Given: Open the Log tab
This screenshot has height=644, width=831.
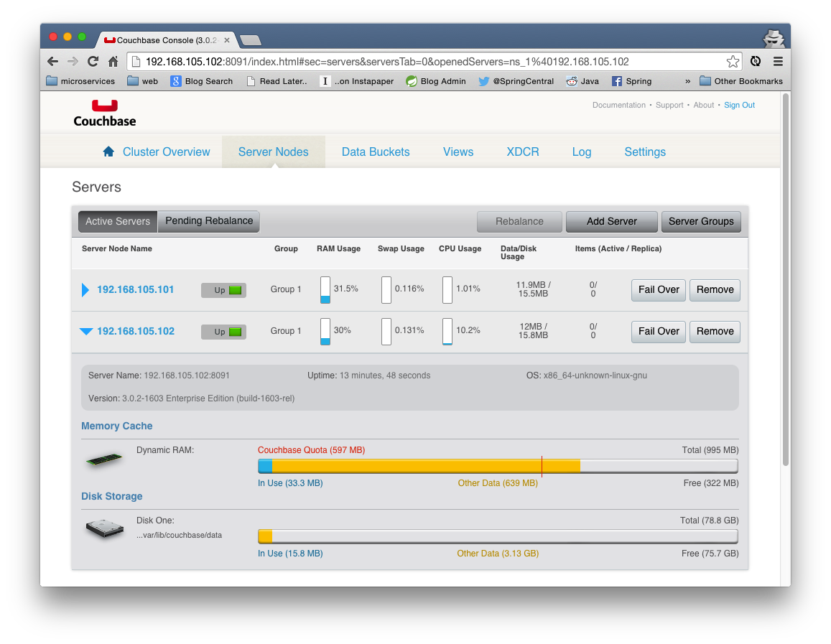Looking at the screenshot, I should [581, 152].
